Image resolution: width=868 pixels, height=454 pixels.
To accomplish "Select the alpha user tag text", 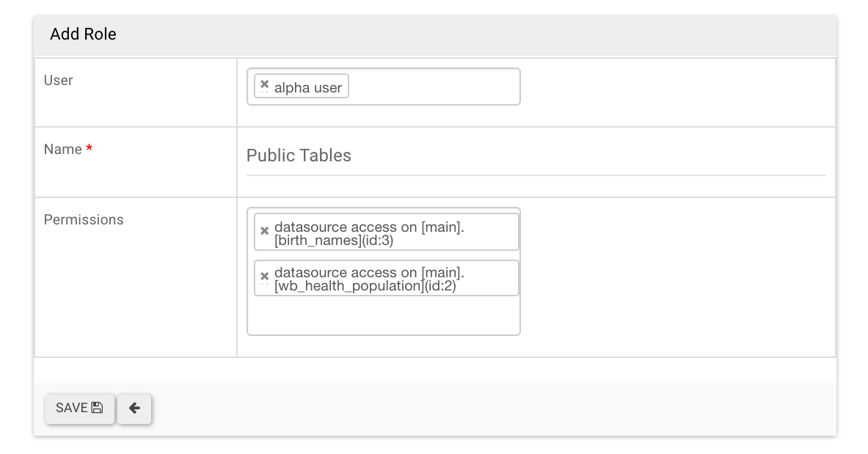I will [x=308, y=88].
